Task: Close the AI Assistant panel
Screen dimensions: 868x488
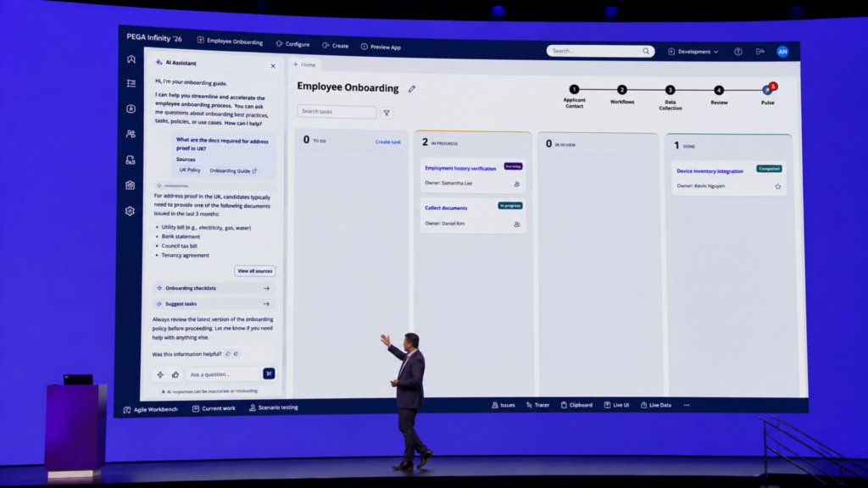Action: (x=273, y=66)
